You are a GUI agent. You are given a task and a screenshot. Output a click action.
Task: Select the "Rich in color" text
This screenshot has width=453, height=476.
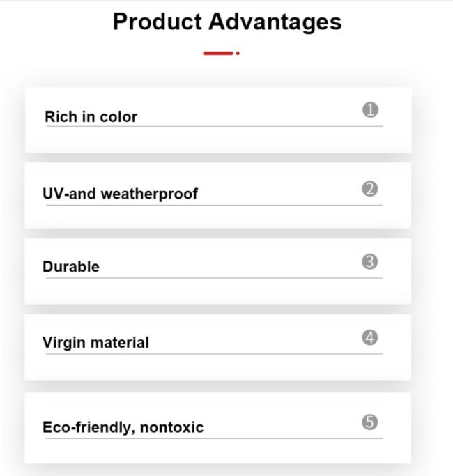pyautogui.click(x=91, y=117)
